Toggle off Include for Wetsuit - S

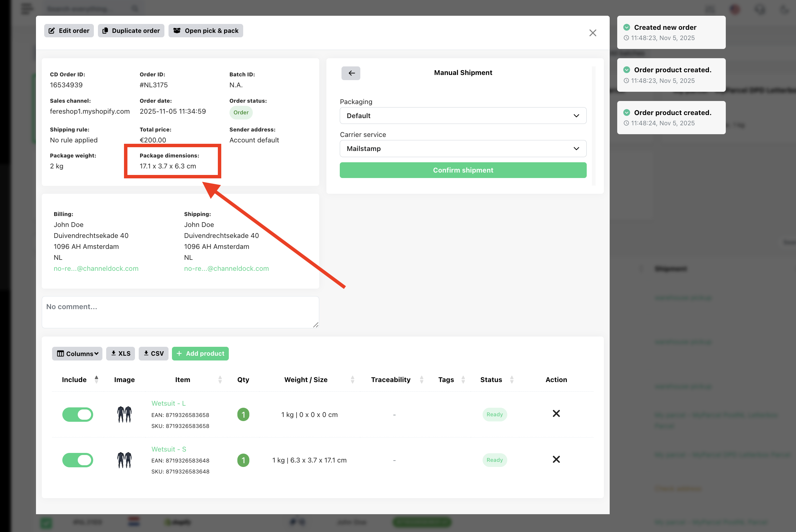point(78,460)
